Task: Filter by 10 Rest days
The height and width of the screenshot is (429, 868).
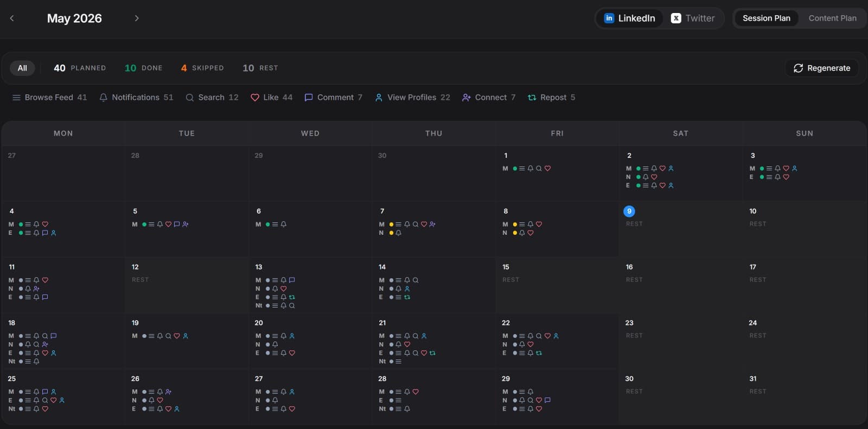Action: coord(260,68)
